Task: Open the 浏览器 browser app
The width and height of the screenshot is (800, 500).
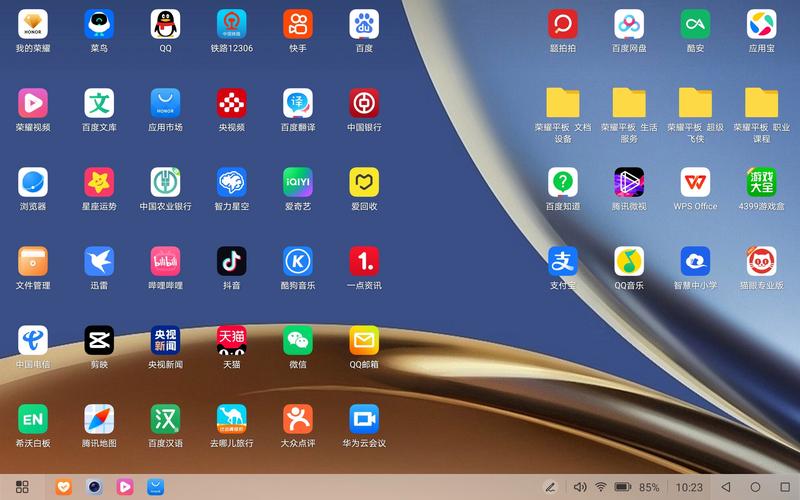Action: (33, 182)
